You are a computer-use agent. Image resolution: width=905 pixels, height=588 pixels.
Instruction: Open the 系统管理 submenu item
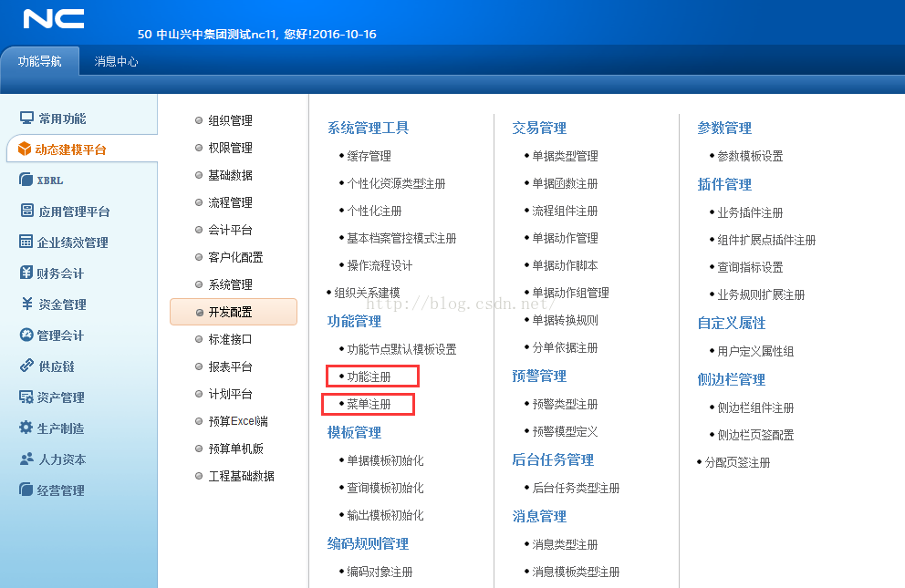click(x=230, y=284)
